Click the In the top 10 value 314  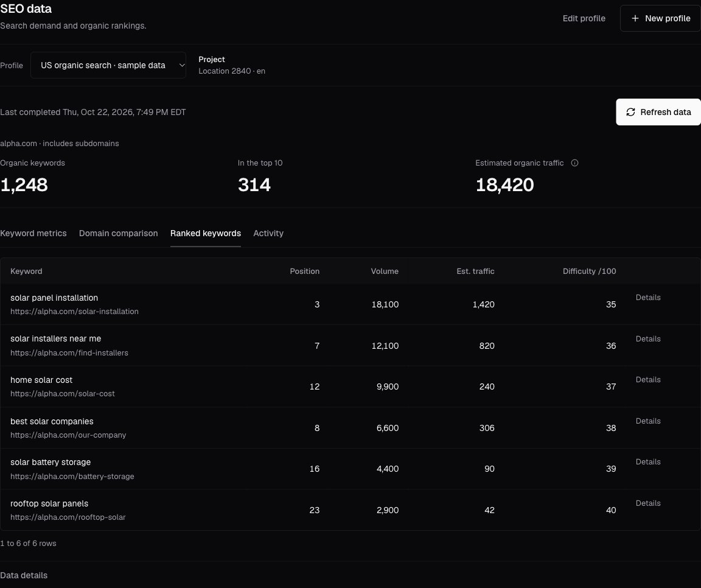tap(254, 185)
